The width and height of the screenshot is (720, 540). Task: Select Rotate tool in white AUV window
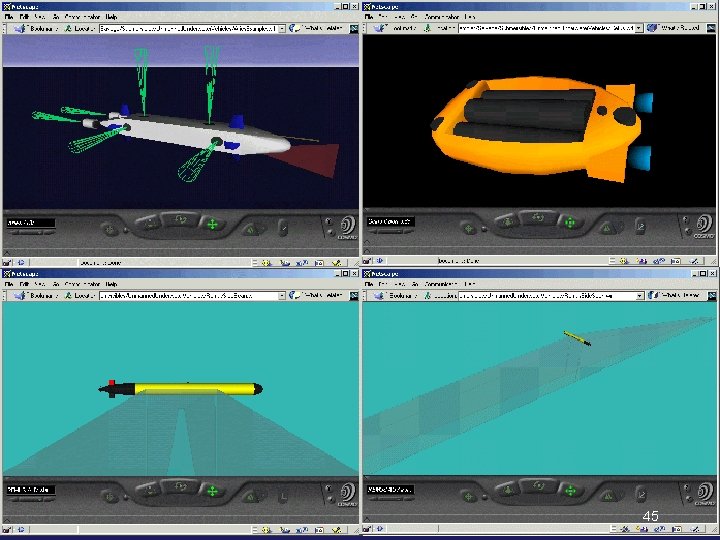180,220
